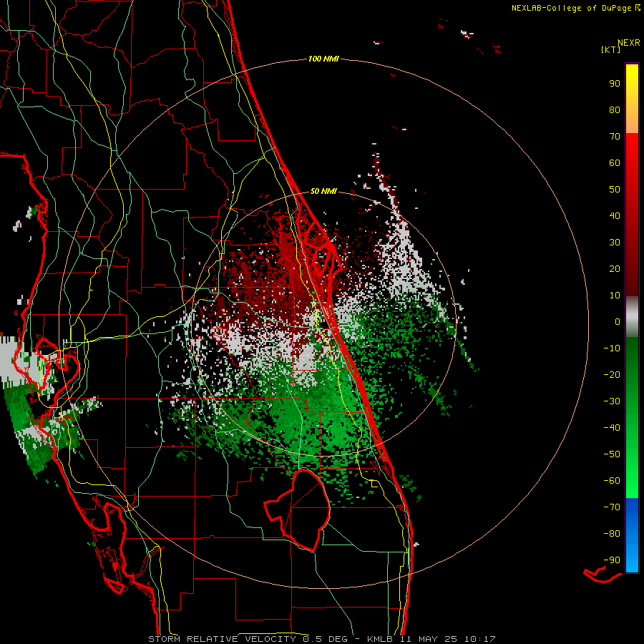644x644 pixels.
Task: Click the 70 value on the color scale
Action: [615, 137]
